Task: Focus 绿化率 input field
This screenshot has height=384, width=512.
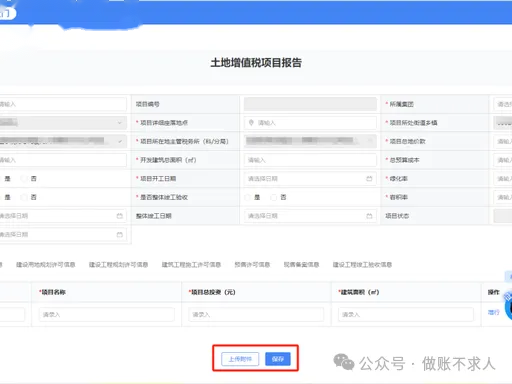Action: click(503, 179)
